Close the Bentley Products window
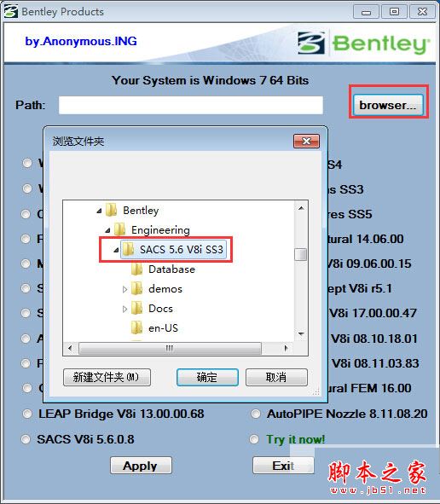This screenshot has width=440, height=504. click(x=422, y=12)
